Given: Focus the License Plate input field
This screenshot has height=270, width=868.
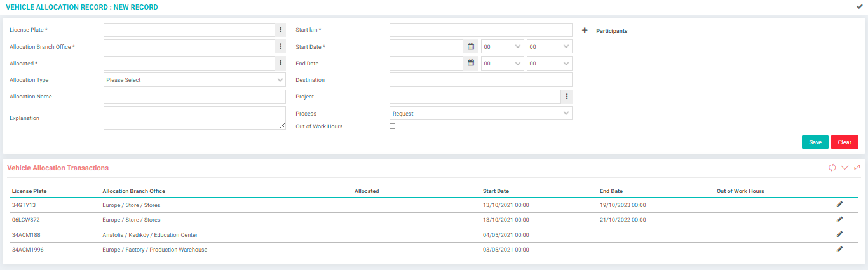Looking at the screenshot, I should click(189, 30).
